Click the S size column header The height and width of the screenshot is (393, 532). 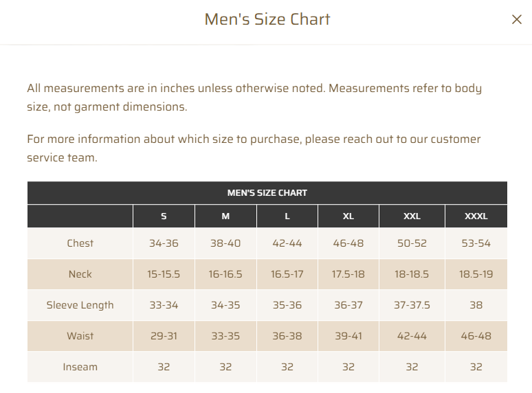(x=164, y=216)
